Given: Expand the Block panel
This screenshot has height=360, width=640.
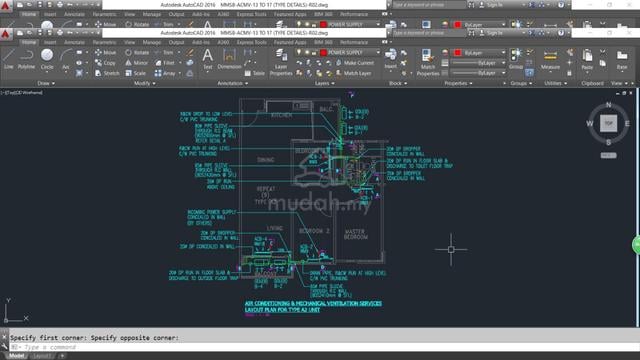Looking at the screenshot, I should point(398,83).
